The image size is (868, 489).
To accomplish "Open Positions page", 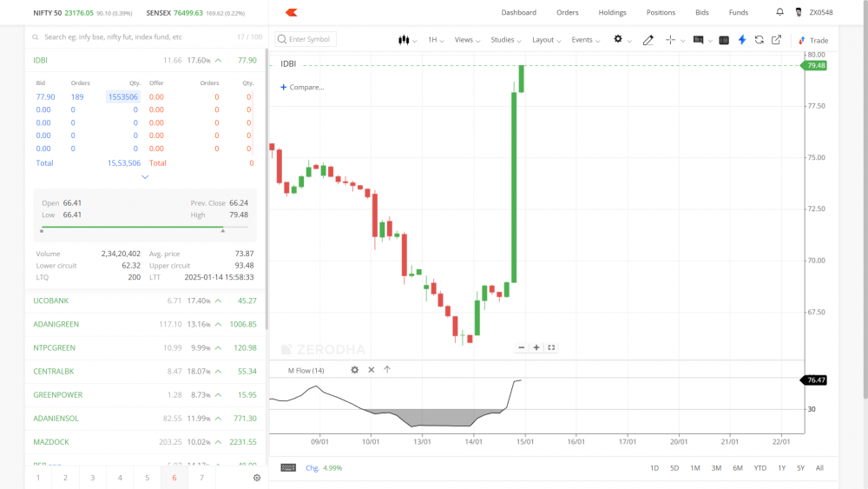I will click(661, 12).
